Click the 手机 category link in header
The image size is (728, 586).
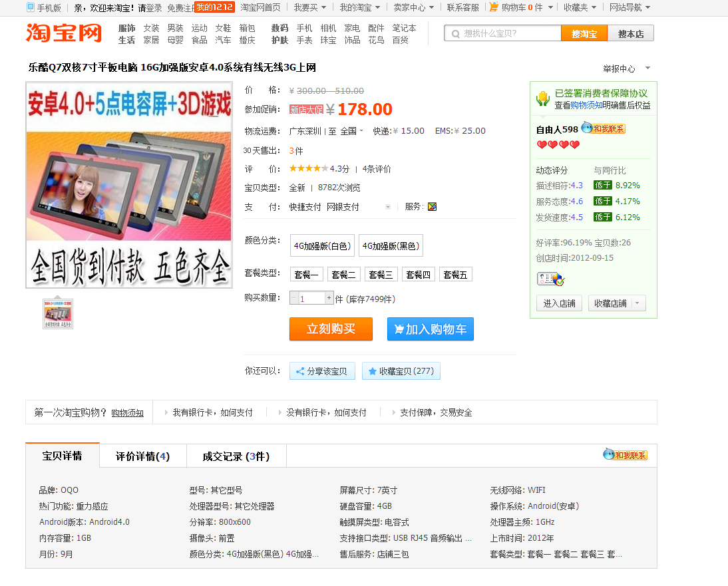pyautogui.click(x=304, y=28)
